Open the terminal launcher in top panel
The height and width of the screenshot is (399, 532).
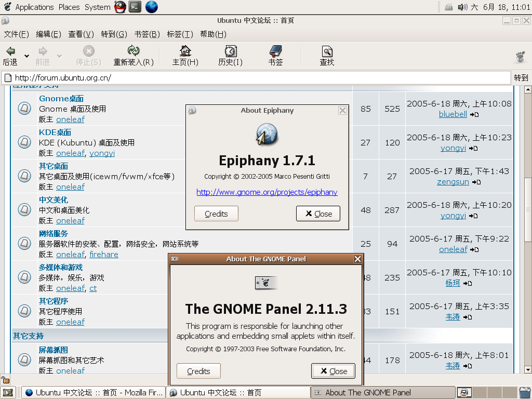pos(135,7)
